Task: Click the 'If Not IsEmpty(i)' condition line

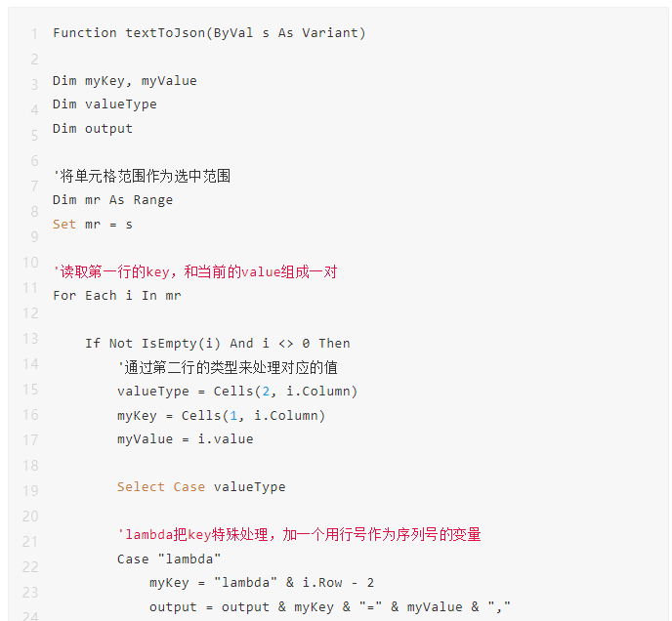Action: [x=217, y=344]
